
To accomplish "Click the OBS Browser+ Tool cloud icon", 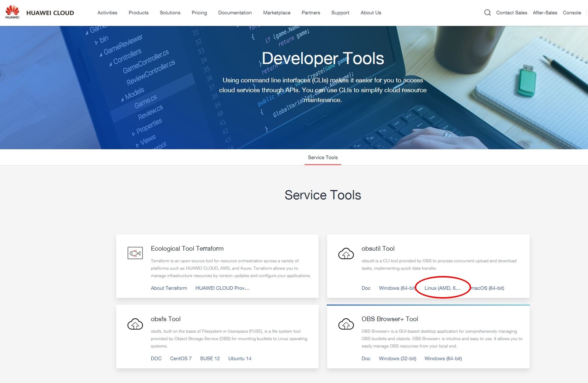I will (346, 324).
